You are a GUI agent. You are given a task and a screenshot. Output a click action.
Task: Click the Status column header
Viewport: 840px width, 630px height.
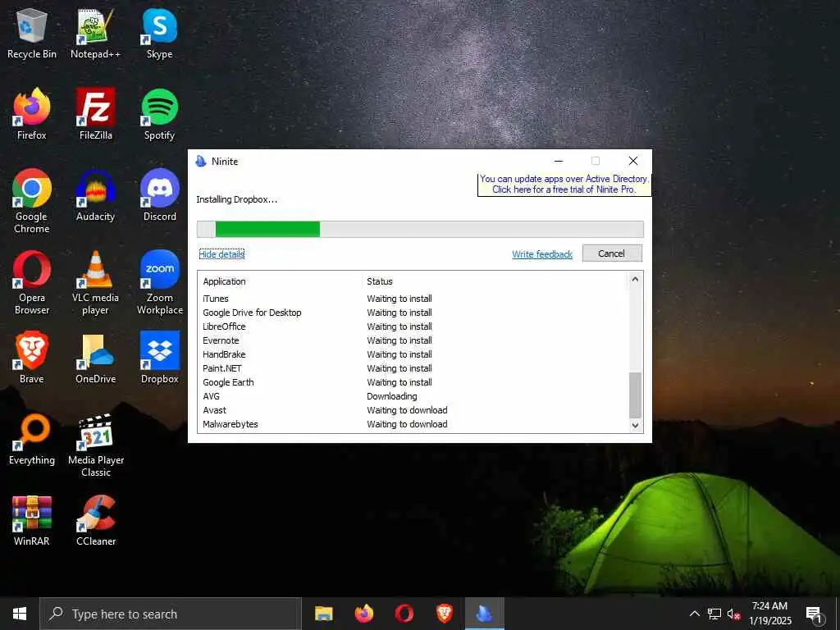click(494, 281)
